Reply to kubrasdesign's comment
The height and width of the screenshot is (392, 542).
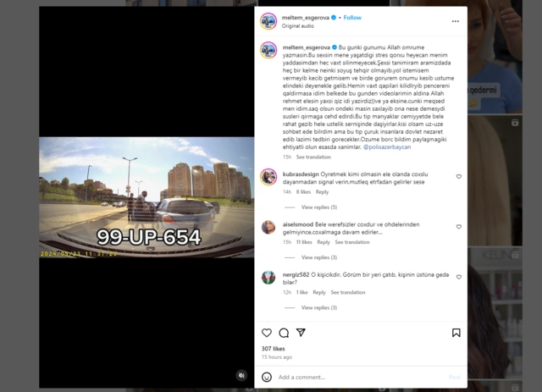[322, 192]
